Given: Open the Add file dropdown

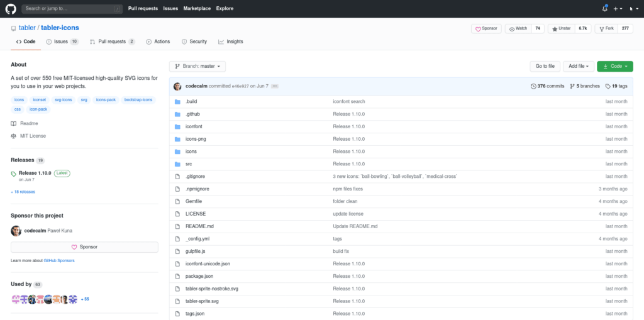Looking at the screenshot, I should [x=579, y=66].
